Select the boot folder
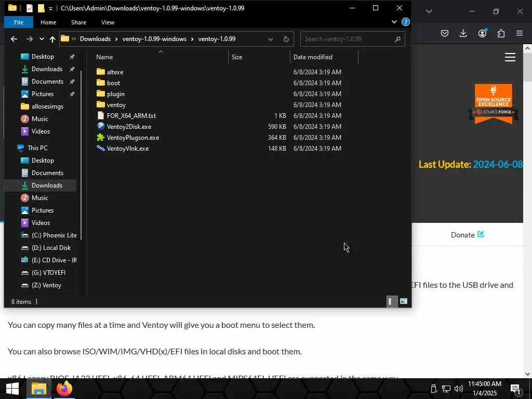Image resolution: width=532 pixels, height=399 pixels. click(x=113, y=83)
